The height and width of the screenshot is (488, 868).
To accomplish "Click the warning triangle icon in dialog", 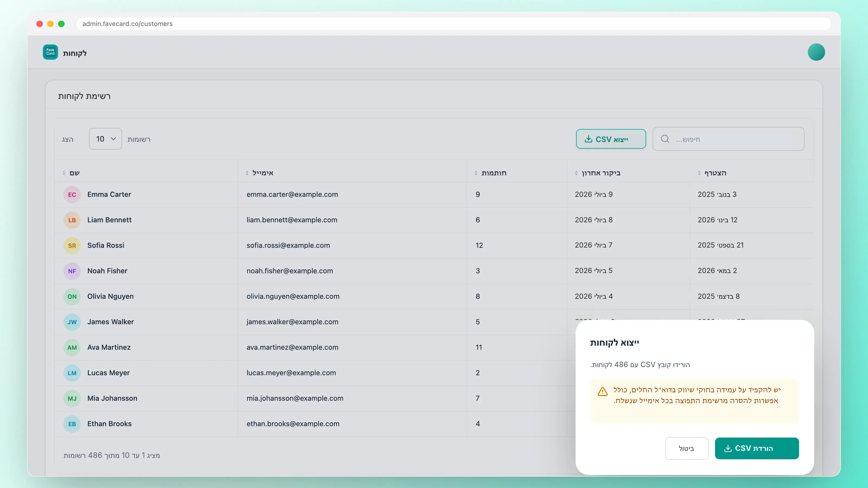I will [602, 392].
